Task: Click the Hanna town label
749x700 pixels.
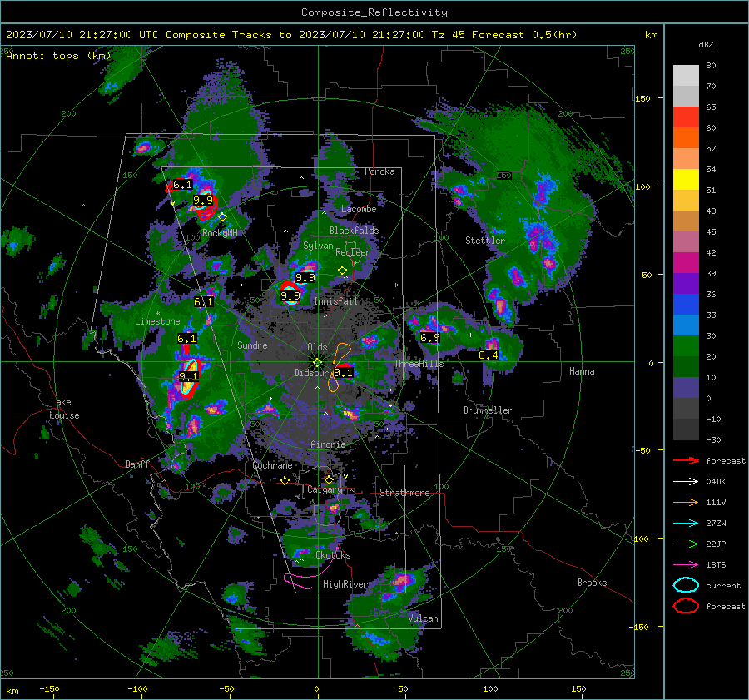Action: [x=582, y=371]
